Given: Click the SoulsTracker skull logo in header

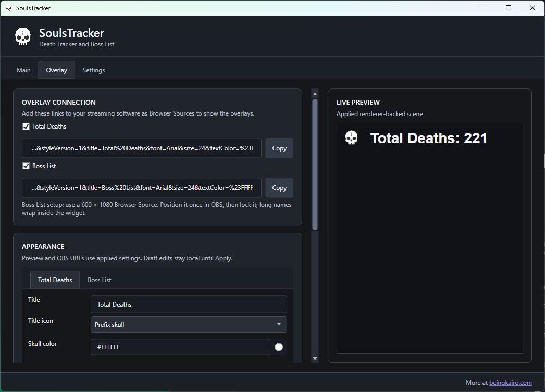Looking at the screenshot, I should (23, 36).
